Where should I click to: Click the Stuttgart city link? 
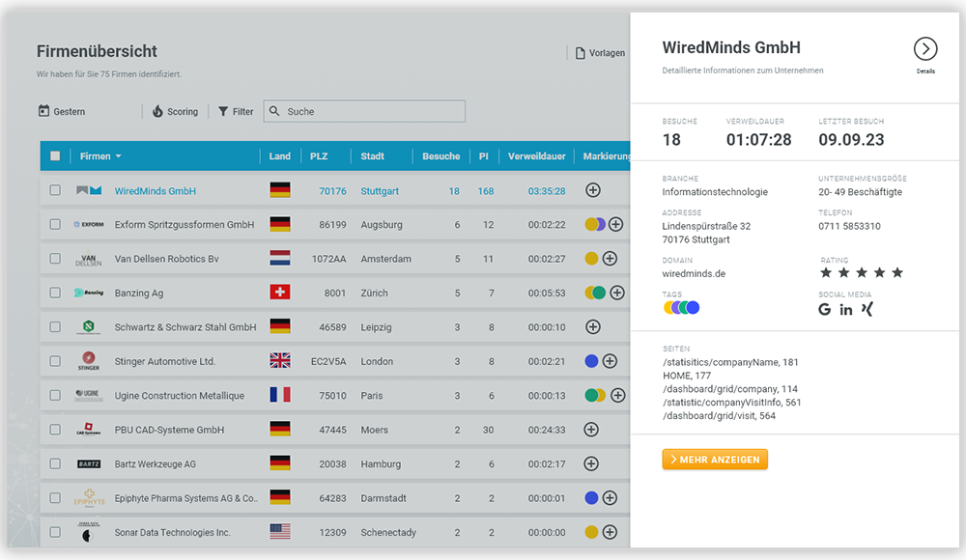[380, 191]
